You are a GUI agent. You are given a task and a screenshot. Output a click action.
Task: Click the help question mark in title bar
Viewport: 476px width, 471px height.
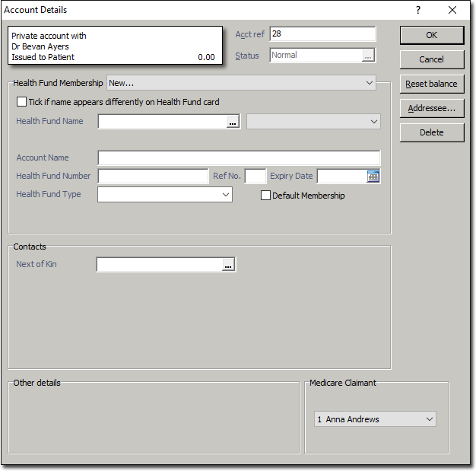pyautogui.click(x=417, y=10)
